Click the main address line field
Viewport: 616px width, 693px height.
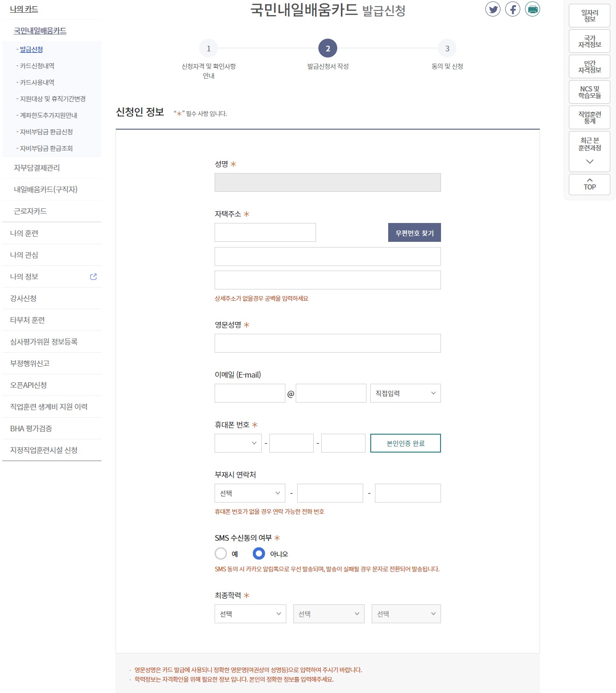click(328, 256)
